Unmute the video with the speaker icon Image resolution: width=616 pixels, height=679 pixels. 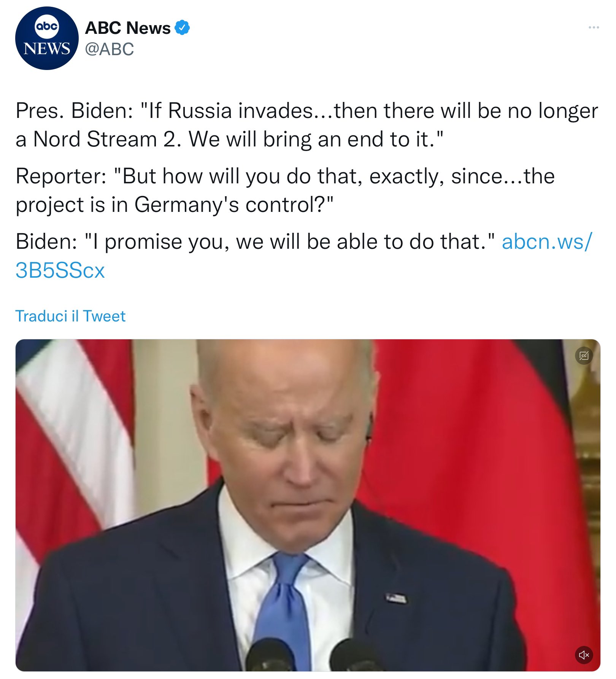click(584, 655)
